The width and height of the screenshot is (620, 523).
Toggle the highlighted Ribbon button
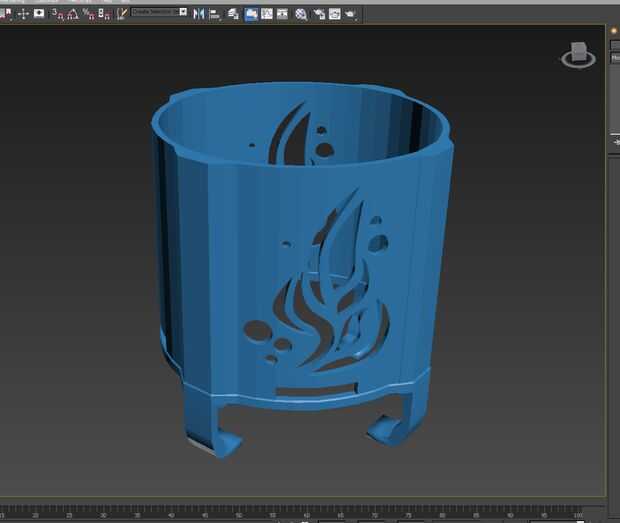(250, 13)
